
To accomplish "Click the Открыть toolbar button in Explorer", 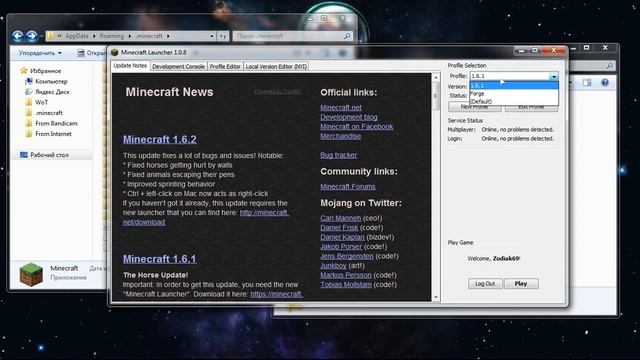I will tap(91, 53).
